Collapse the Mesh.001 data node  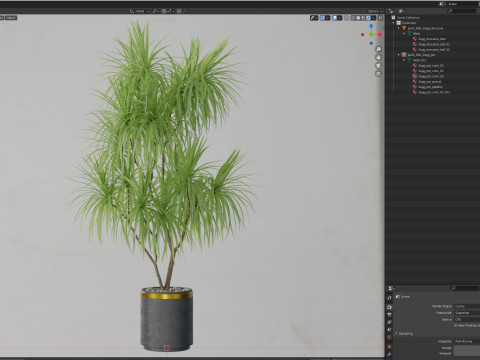[404, 60]
